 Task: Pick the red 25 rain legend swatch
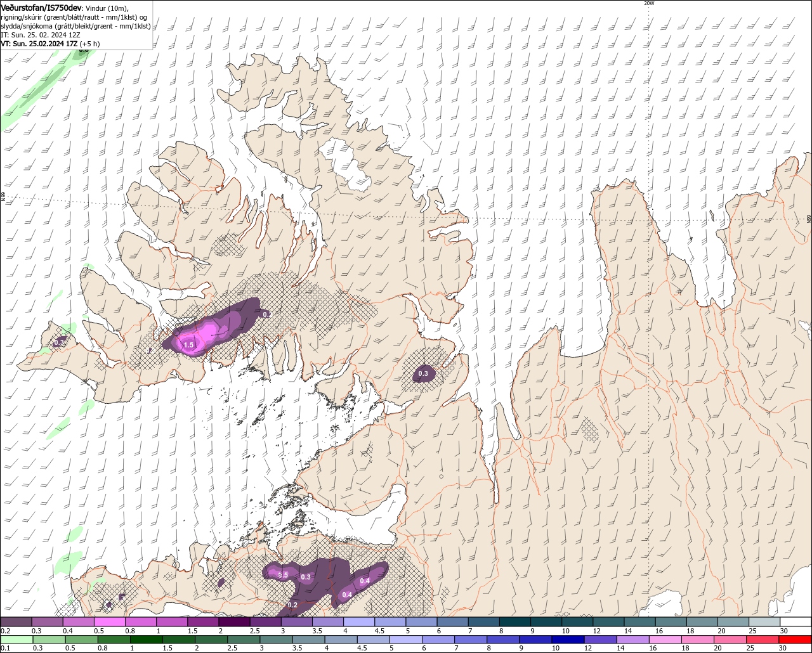click(763, 639)
